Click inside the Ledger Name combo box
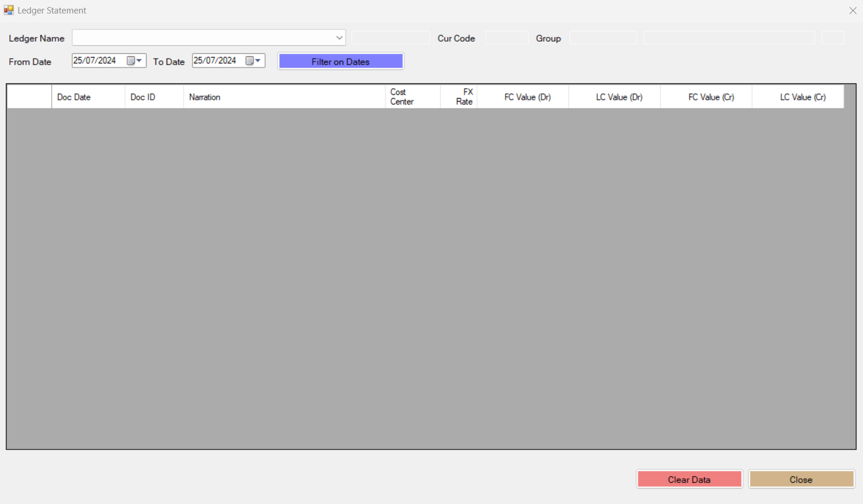Screen dimensions: 863x504 click(202, 38)
